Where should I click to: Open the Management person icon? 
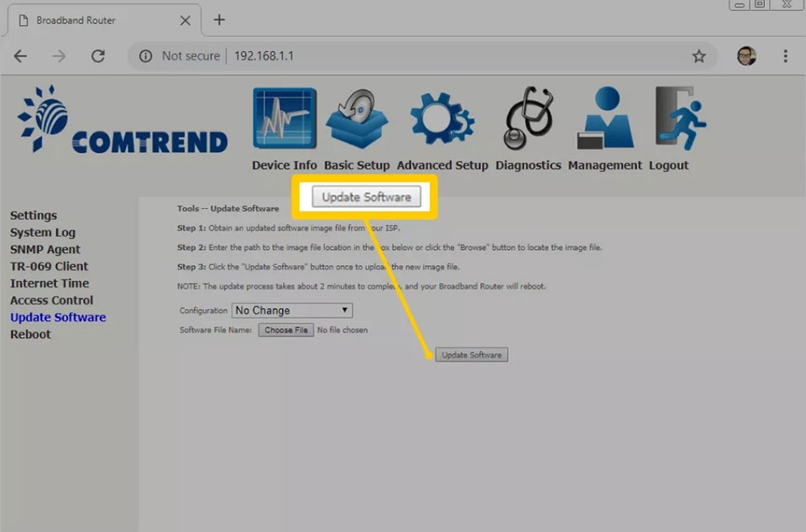pyautogui.click(x=605, y=118)
